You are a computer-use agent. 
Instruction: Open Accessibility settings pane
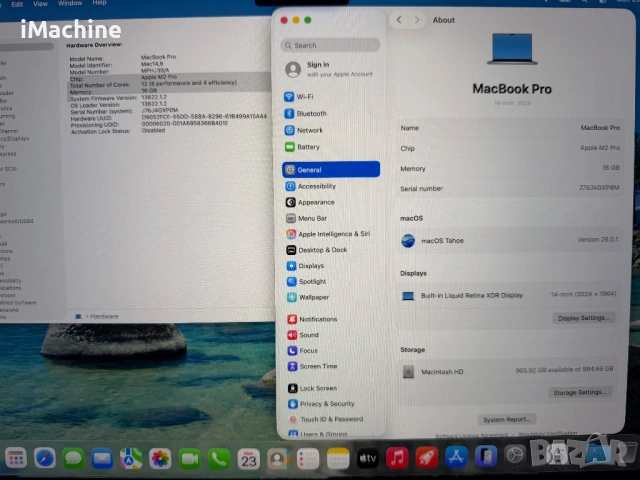311,186
